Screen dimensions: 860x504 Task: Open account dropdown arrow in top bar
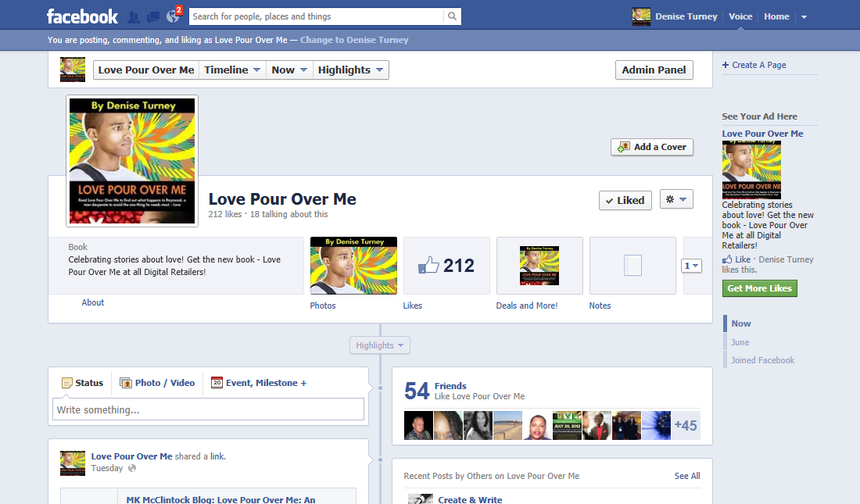click(x=804, y=17)
